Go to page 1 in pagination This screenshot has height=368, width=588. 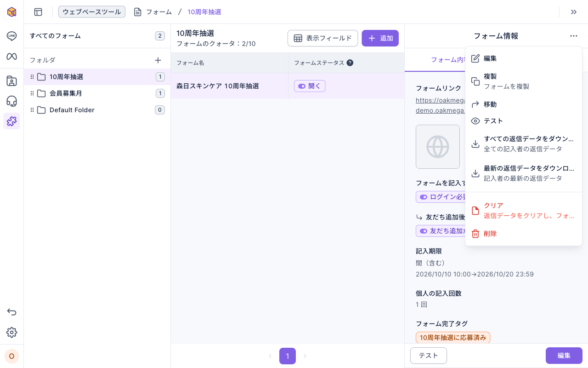(x=288, y=356)
